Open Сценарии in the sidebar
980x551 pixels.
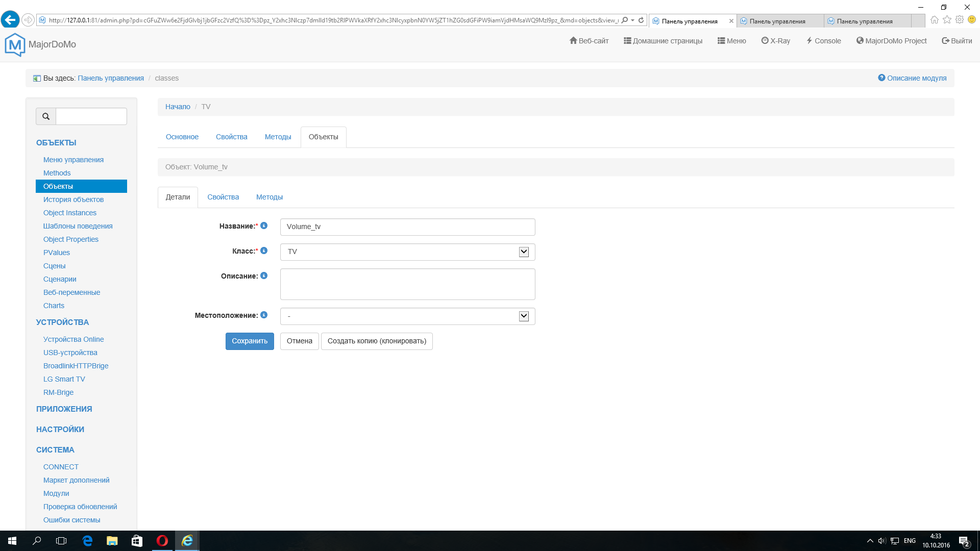click(x=60, y=279)
